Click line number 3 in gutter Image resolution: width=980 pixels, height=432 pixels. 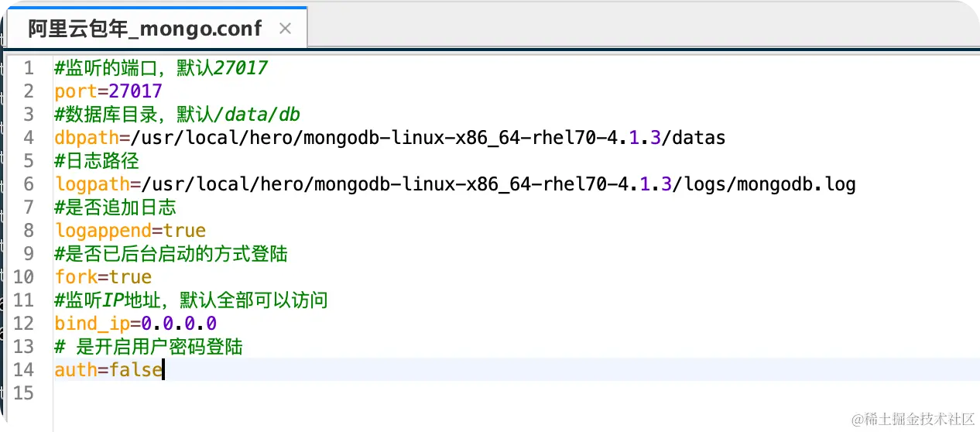coord(29,115)
